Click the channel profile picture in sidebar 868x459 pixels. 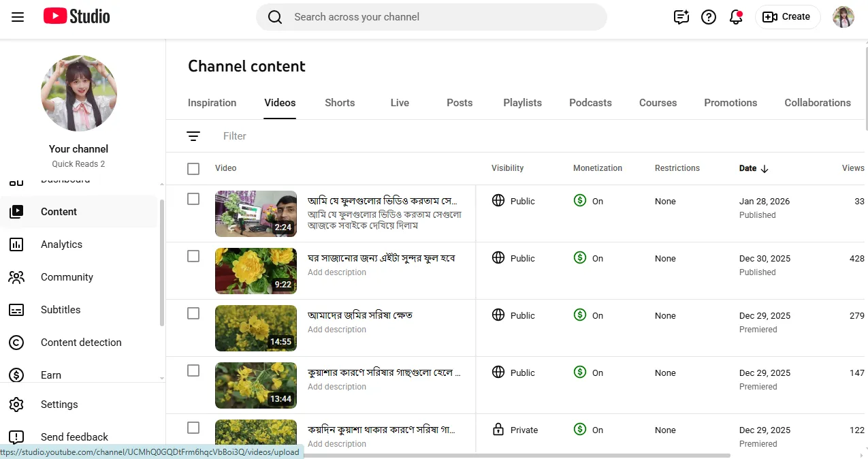(x=79, y=93)
